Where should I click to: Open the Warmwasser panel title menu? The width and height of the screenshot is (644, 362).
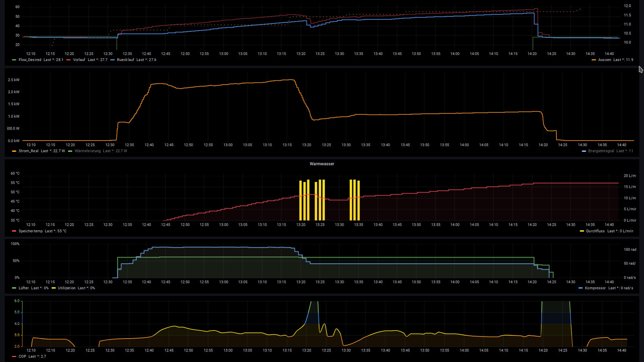pos(322,164)
